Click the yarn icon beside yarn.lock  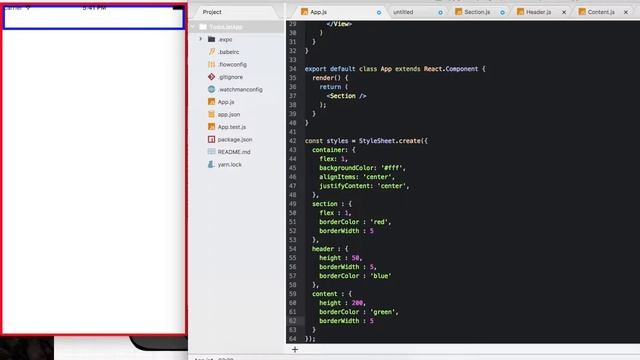(x=211, y=164)
